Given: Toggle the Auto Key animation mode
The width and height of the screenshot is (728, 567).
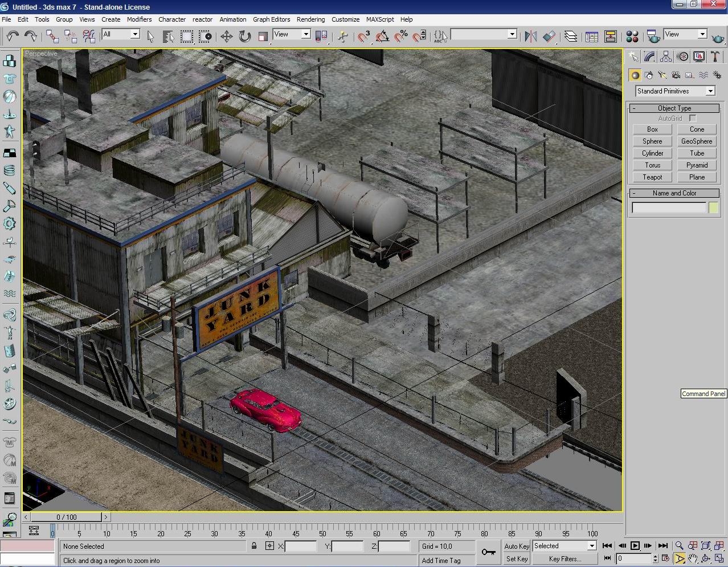Looking at the screenshot, I should tap(516, 546).
